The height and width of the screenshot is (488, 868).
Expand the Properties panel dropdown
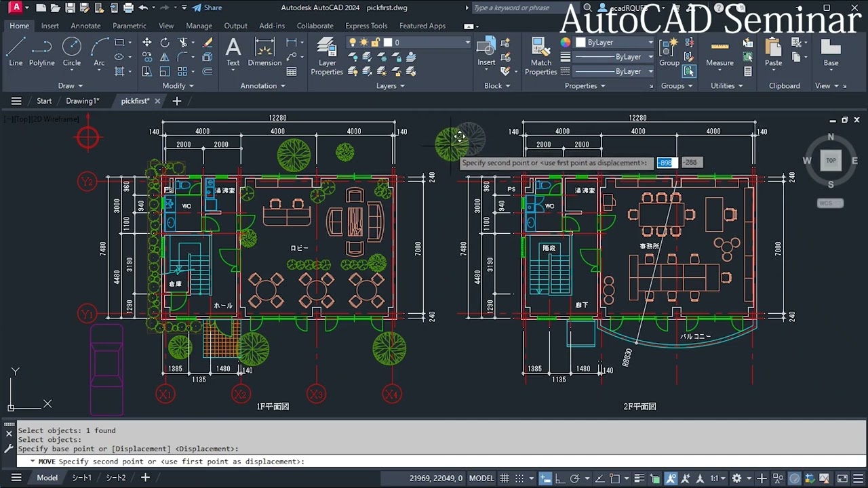[585, 86]
